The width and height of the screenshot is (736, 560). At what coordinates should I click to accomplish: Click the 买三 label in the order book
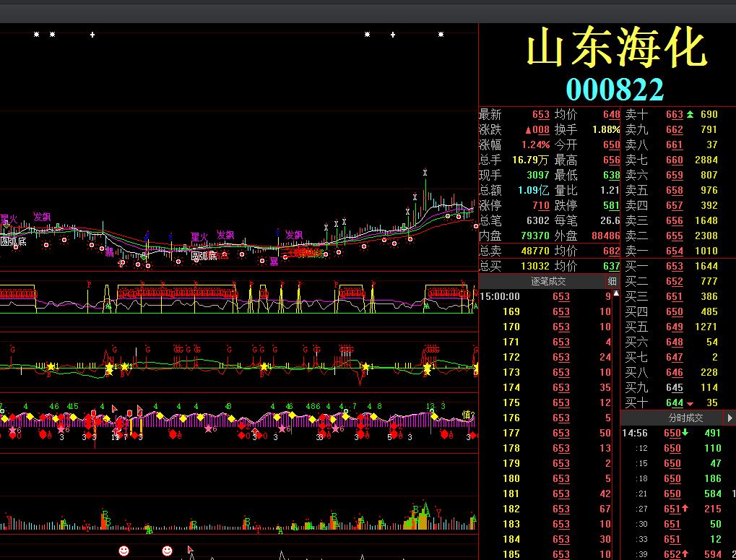[x=636, y=297]
